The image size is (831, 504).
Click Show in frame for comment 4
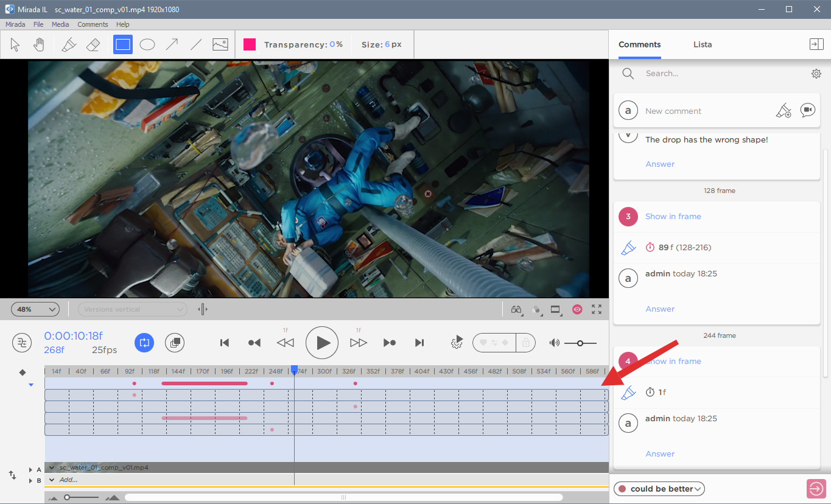coord(673,361)
